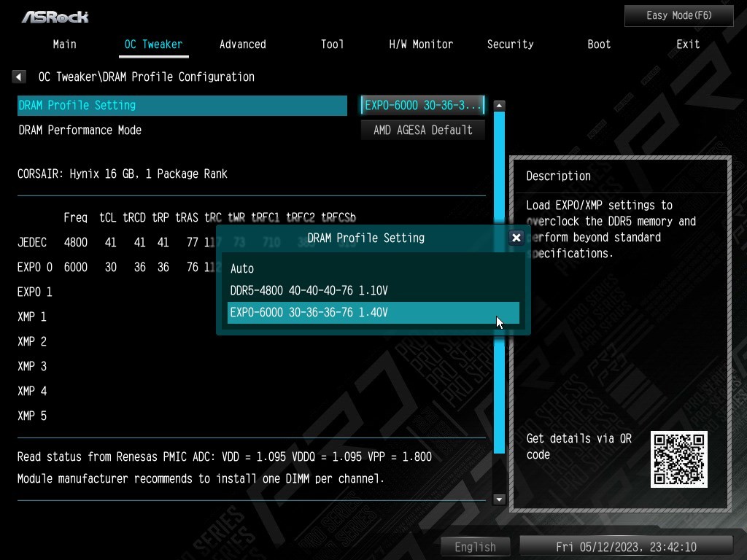Go to the Boot tab
The image size is (747, 560).
pyautogui.click(x=599, y=44)
